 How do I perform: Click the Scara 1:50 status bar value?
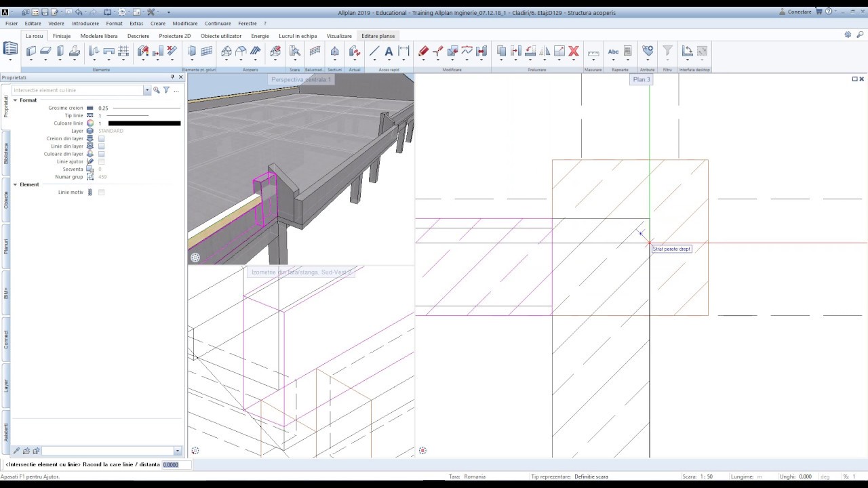pos(707,476)
